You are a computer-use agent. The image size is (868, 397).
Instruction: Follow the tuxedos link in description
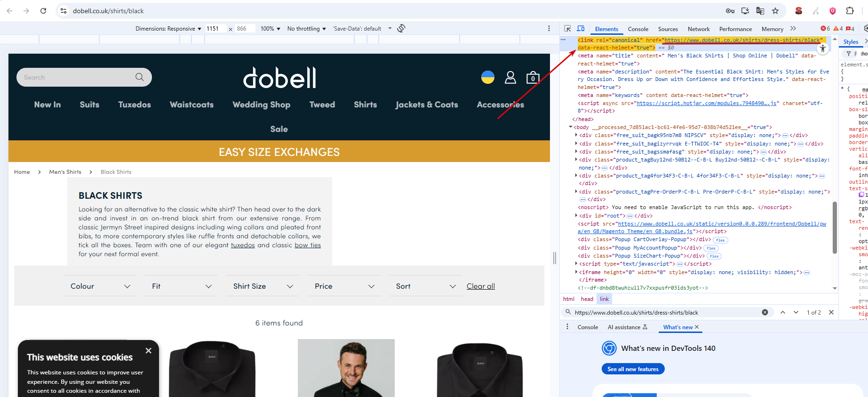pos(243,245)
